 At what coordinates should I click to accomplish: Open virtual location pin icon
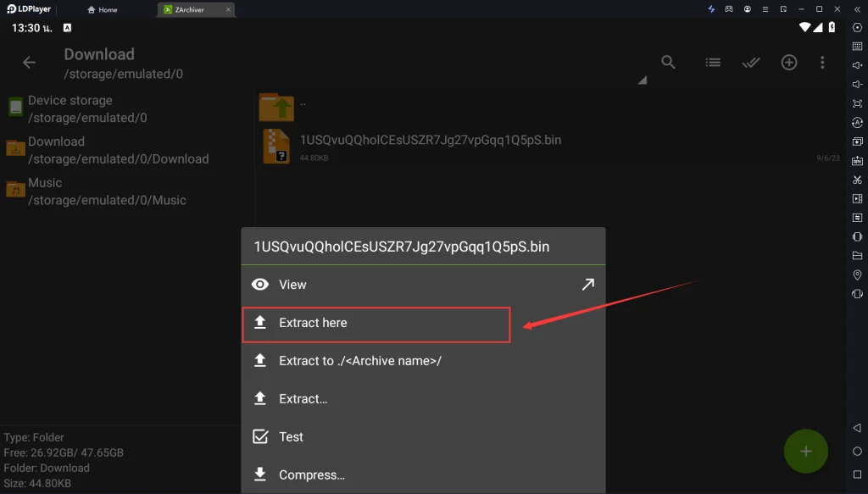tap(857, 275)
